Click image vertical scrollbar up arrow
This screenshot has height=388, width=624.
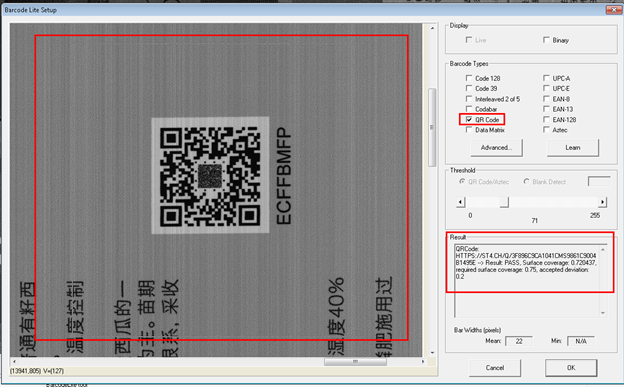[432, 28]
